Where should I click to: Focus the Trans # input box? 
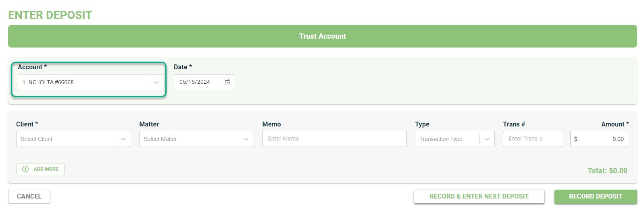[532, 139]
